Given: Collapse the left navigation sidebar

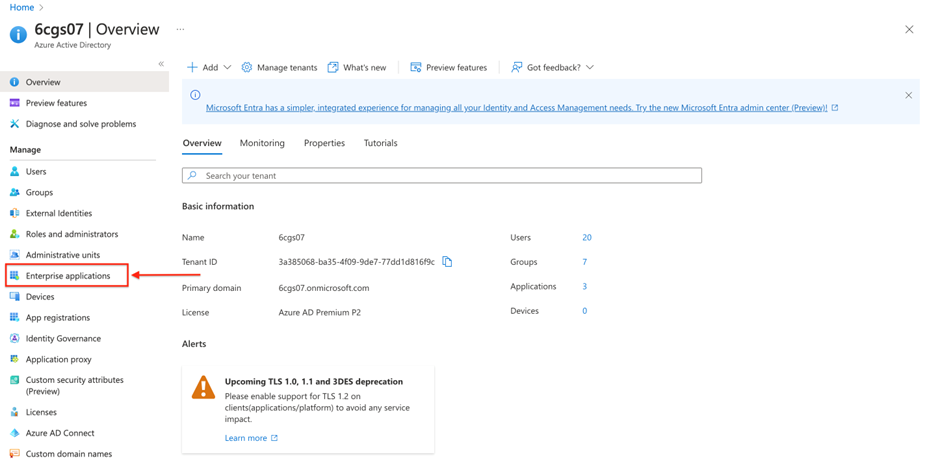Looking at the screenshot, I should pos(161,64).
